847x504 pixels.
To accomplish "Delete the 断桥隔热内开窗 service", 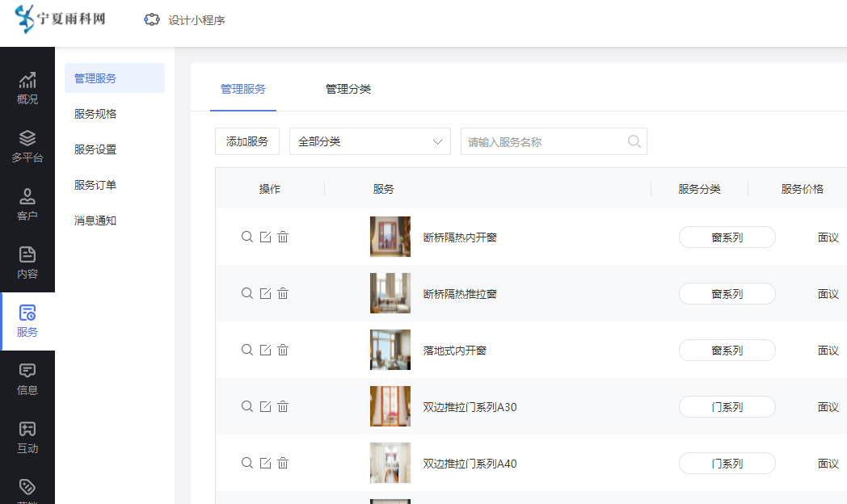I will tap(283, 237).
